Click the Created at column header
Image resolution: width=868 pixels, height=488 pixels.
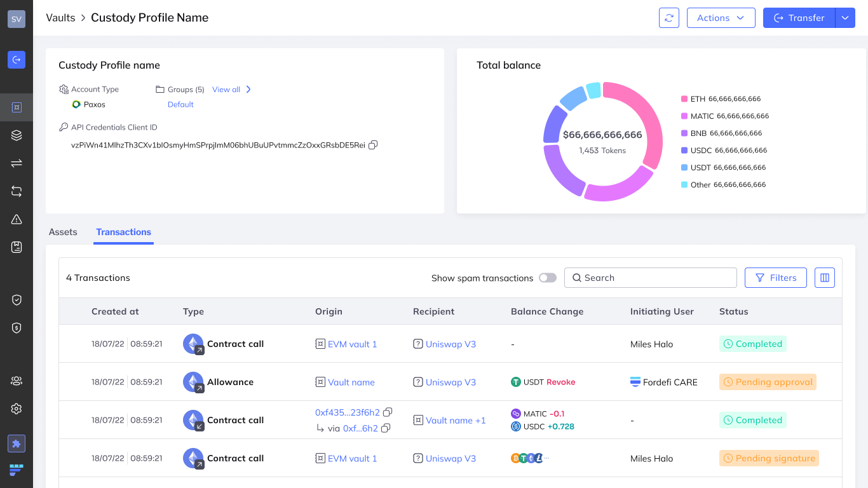115,311
